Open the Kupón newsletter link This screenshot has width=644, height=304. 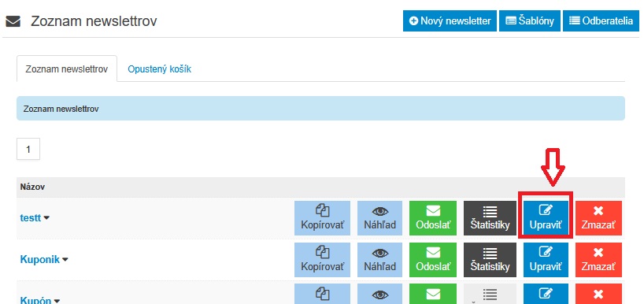tap(35, 300)
